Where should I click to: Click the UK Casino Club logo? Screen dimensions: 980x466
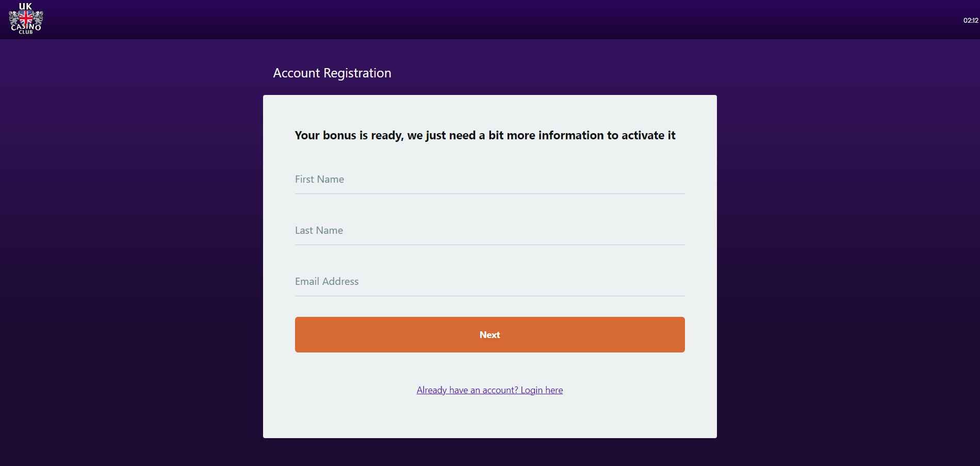click(x=26, y=19)
